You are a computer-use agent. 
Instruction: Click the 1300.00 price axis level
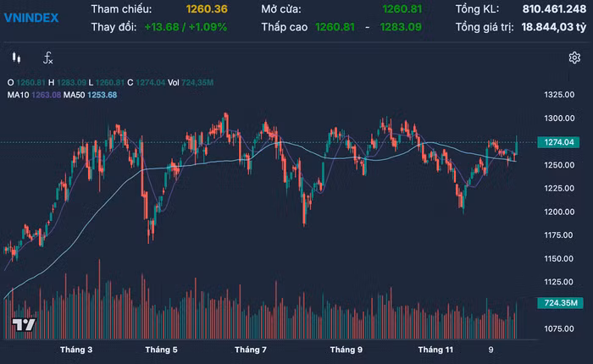tap(562, 118)
